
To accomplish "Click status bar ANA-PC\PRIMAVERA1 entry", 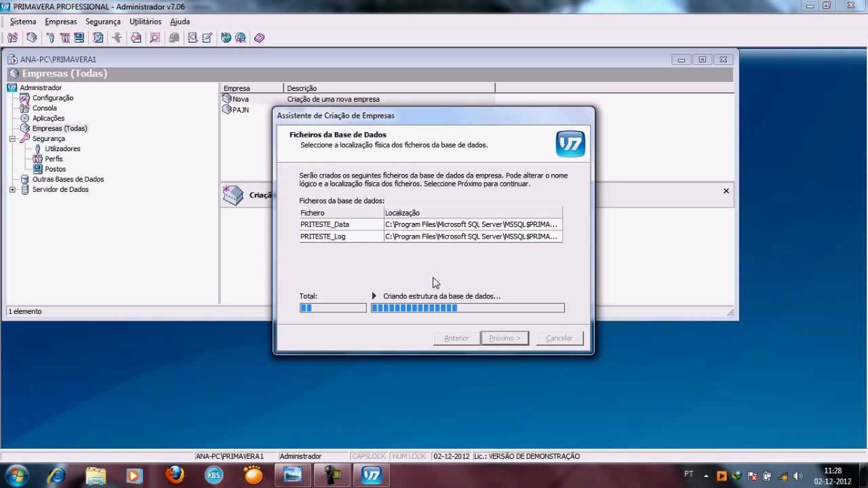I will [229, 456].
